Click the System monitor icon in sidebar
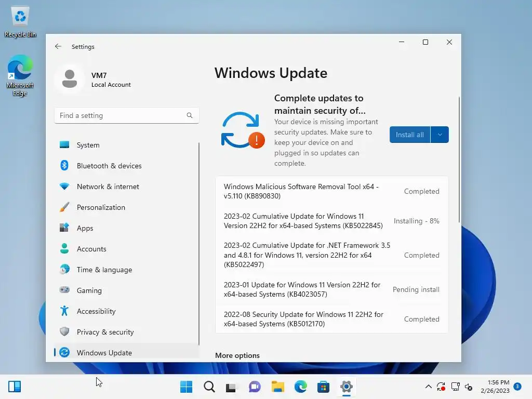The width and height of the screenshot is (532, 399). [64, 145]
